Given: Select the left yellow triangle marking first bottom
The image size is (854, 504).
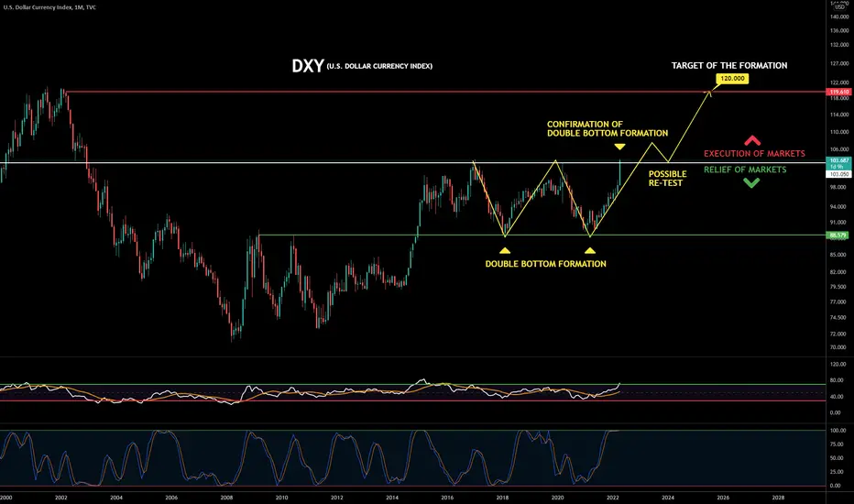Looking at the screenshot, I should [505, 251].
